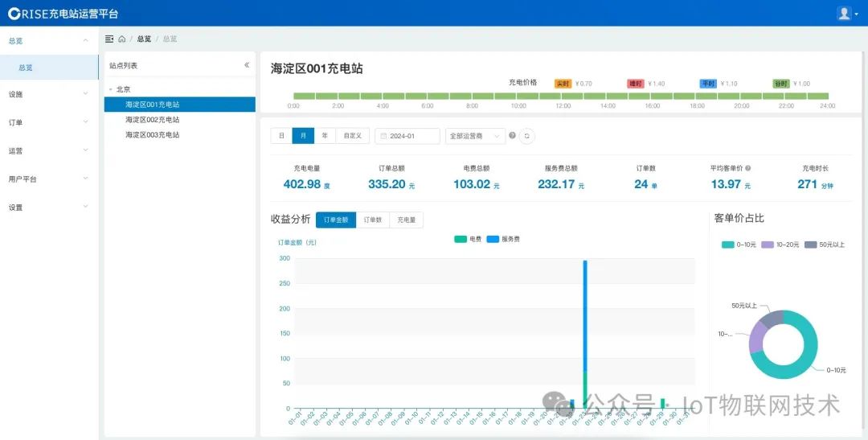Select the 年 period option
Viewport: 868px width, 440px height.
(325, 136)
